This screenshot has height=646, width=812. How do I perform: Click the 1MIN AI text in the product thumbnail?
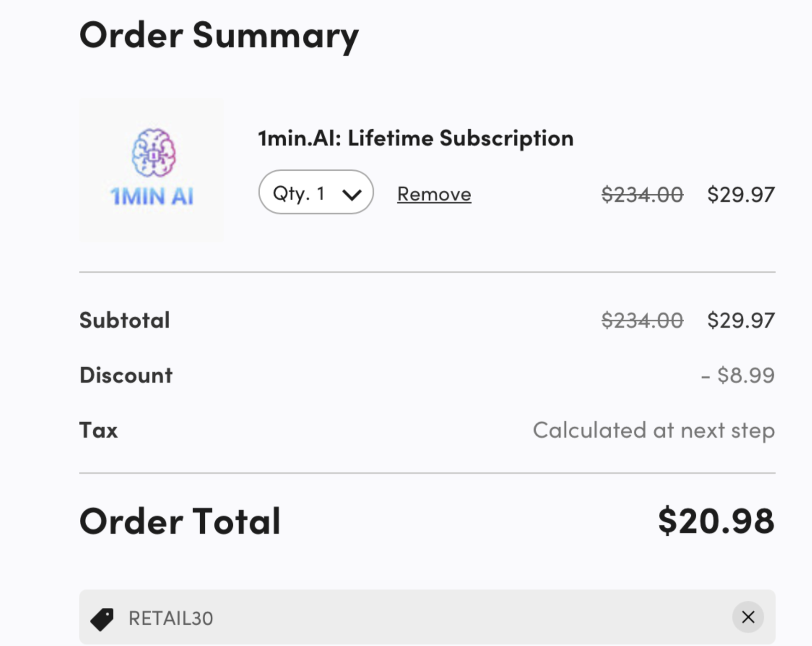tap(152, 196)
